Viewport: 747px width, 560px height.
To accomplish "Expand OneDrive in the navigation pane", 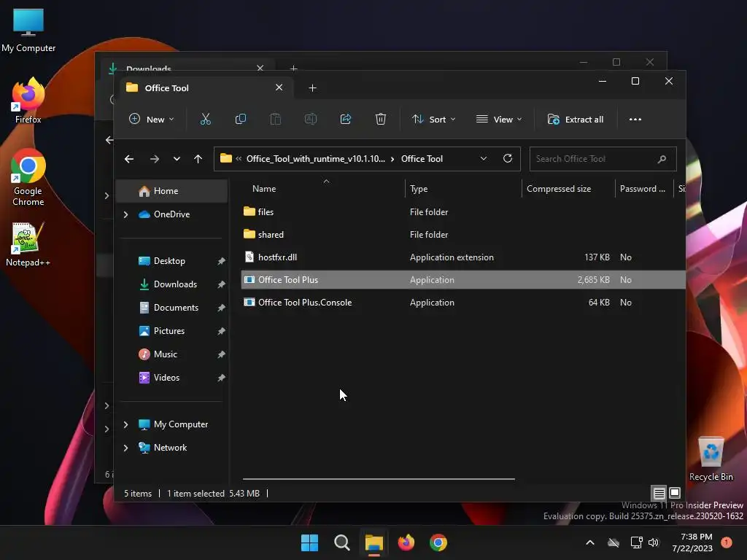I will click(x=125, y=215).
